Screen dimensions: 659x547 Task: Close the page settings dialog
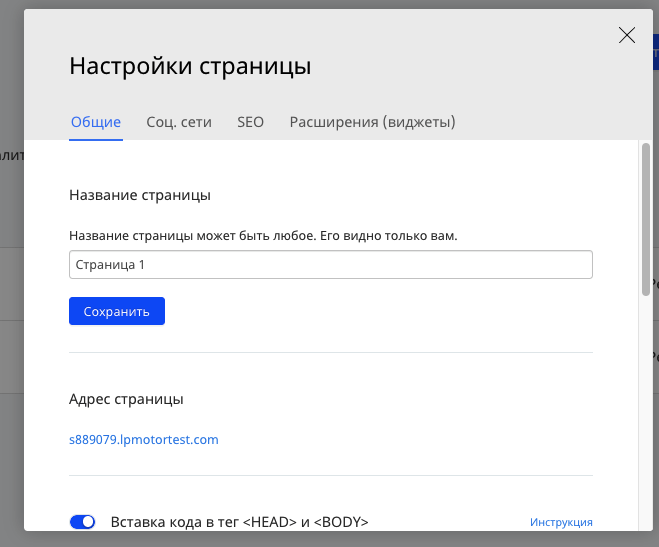point(627,36)
